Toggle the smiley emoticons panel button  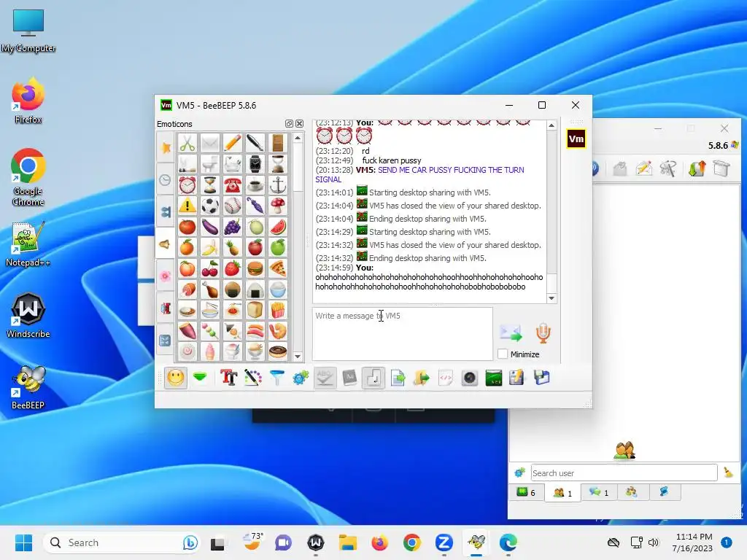coord(175,378)
